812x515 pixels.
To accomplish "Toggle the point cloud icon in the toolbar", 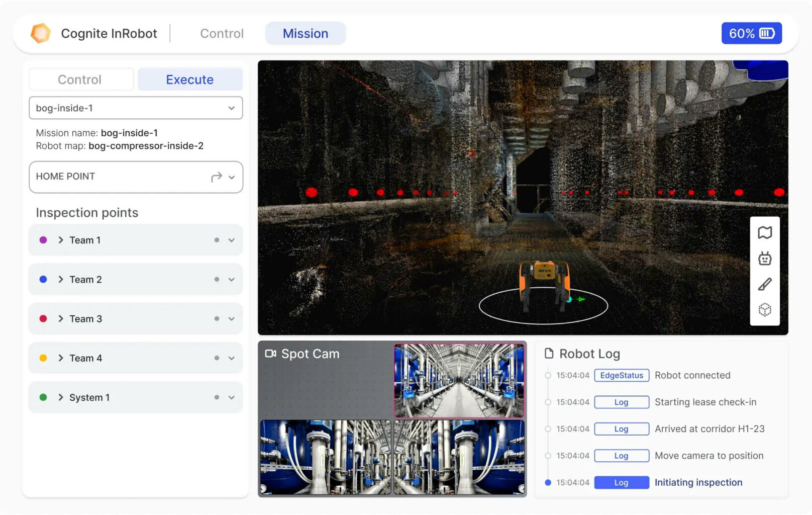I will 764,309.
